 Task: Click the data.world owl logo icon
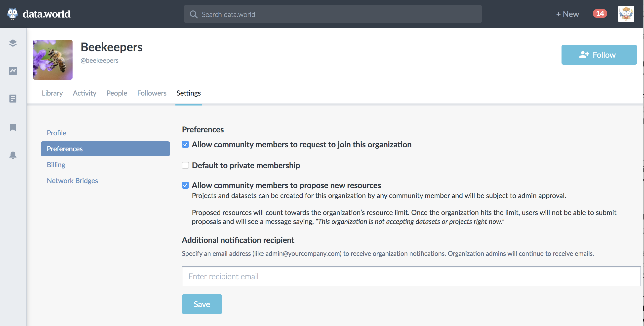pos(12,13)
